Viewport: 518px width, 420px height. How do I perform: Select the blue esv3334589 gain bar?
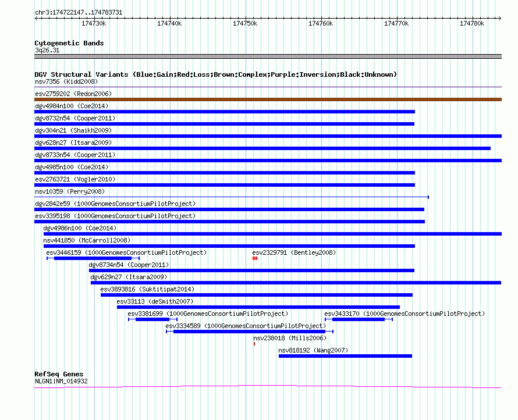[250, 332]
